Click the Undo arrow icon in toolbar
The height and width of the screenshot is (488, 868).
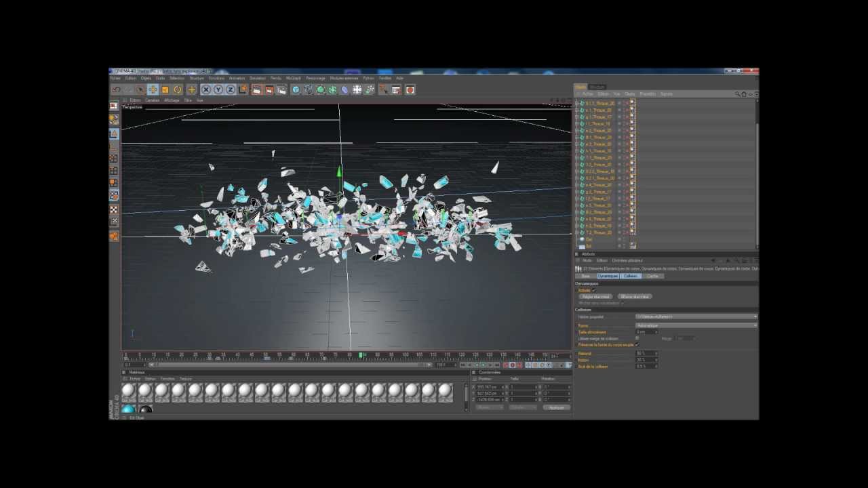point(117,89)
